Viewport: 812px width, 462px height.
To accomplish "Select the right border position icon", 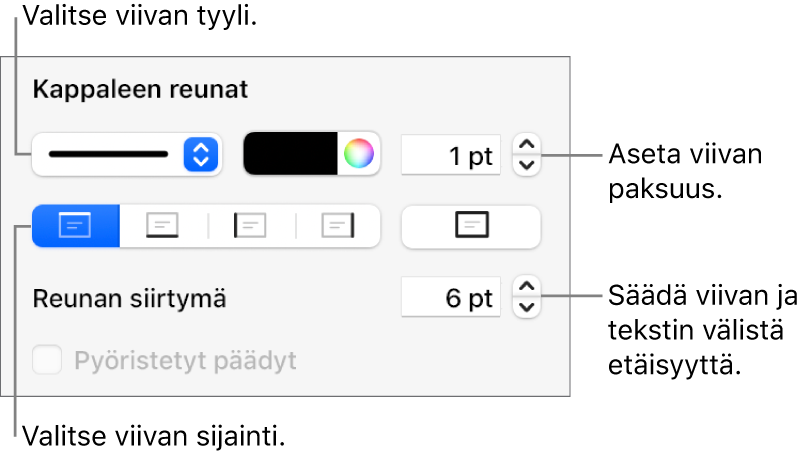I will pyautogui.click(x=339, y=227).
